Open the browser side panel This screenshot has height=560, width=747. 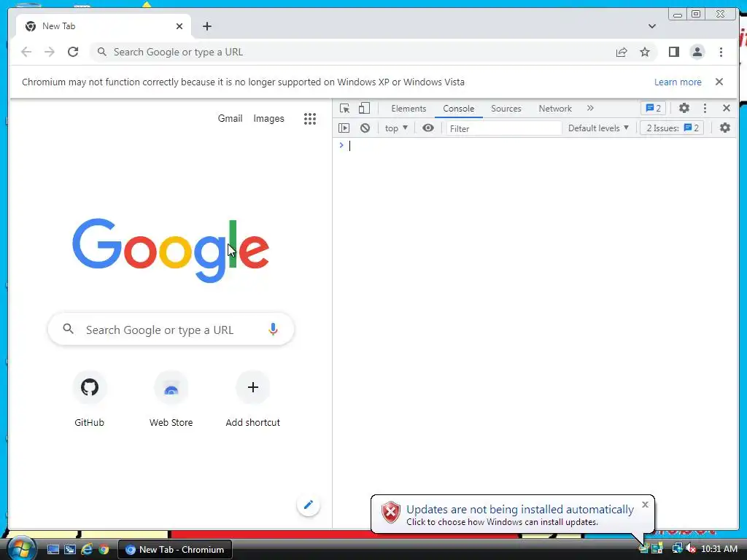(x=673, y=52)
